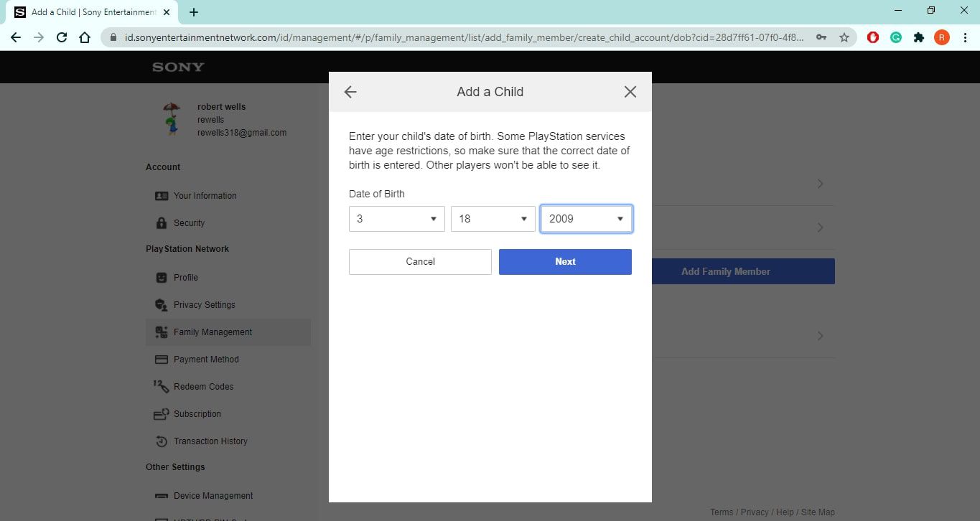Click the saved password key icon
Image resolution: width=980 pixels, height=521 pixels.
coord(821,37)
